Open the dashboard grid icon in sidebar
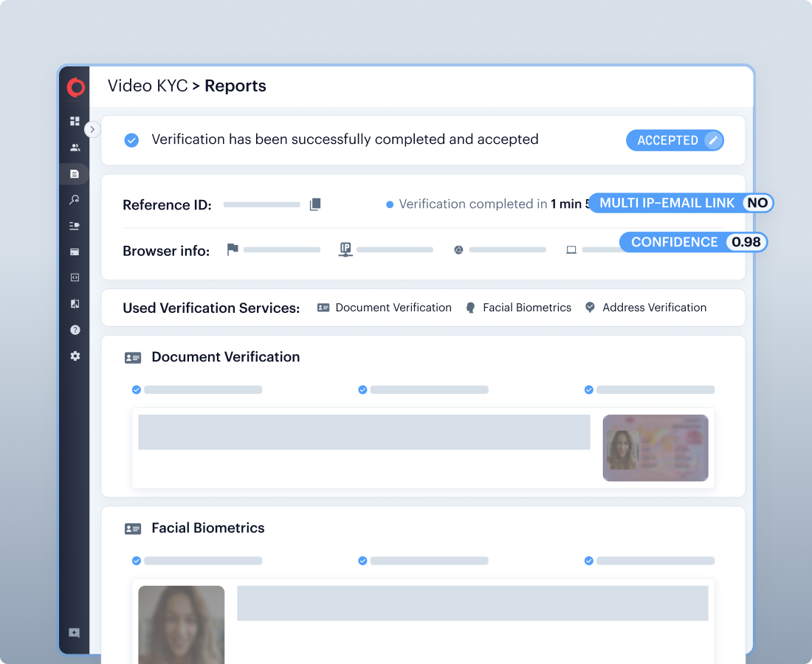Viewport: 812px width, 664px height. pyautogui.click(x=75, y=121)
